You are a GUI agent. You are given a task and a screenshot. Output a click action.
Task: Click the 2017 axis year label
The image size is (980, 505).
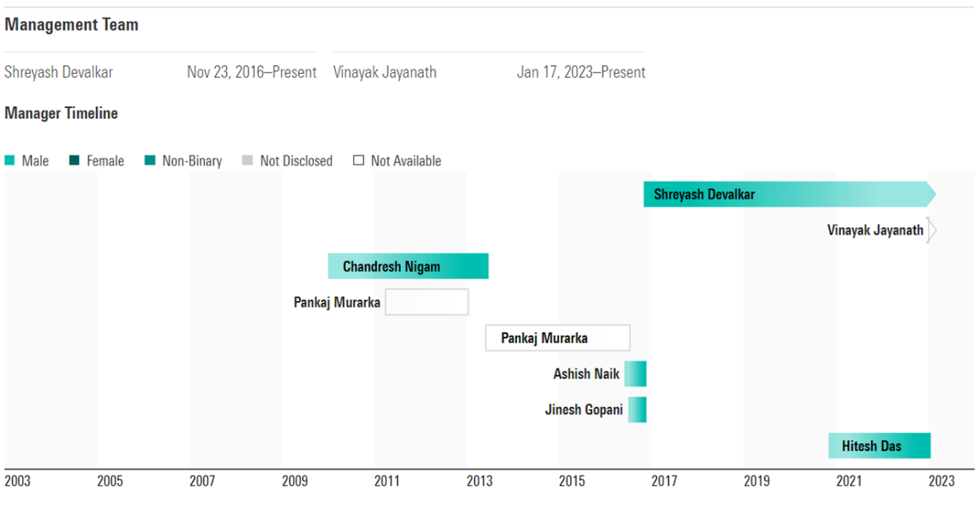click(x=664, y=481)
